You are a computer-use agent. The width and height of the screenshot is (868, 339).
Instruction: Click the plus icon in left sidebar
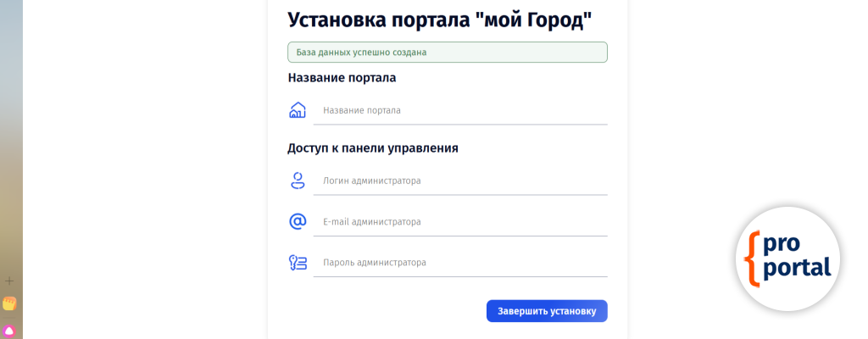pyautogui.click(x=9, y=281)
